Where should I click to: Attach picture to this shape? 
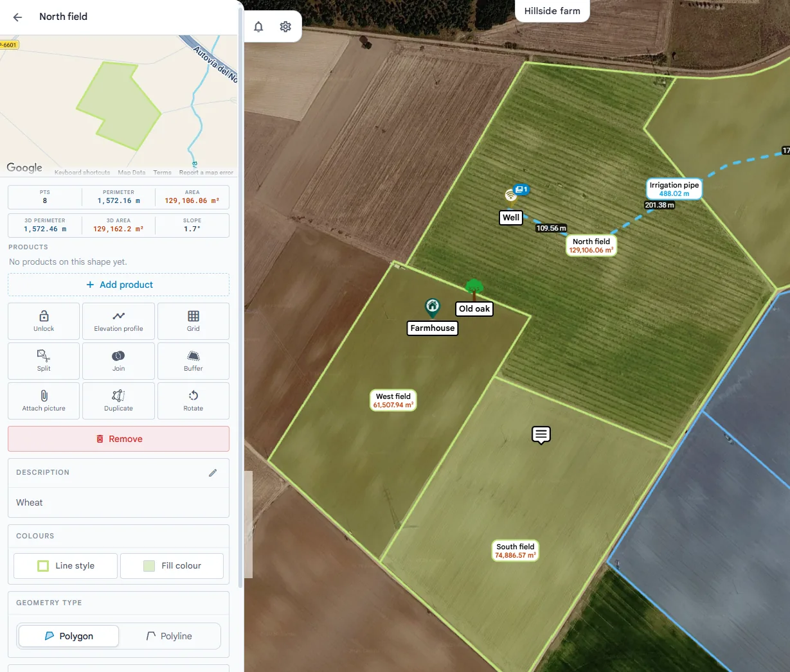pyautogui.click(x=44, y=401)
